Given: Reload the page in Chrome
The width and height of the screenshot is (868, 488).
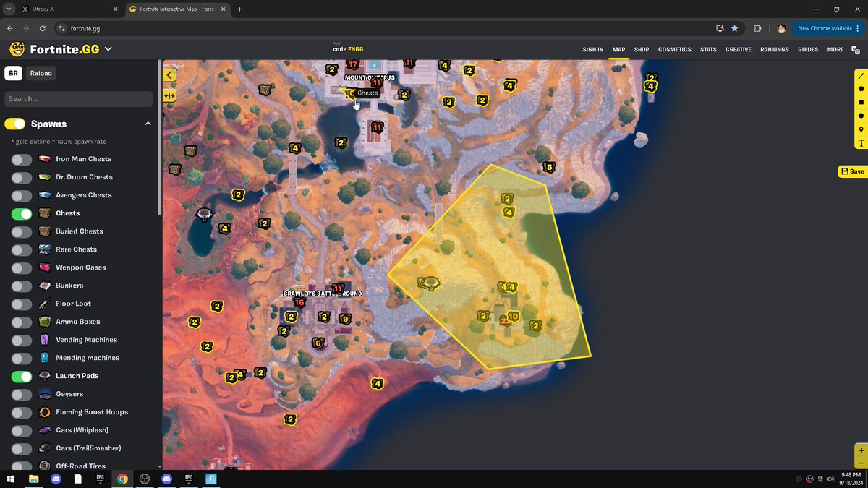Looking at the screenshot, I should click(x=43, y=28).
